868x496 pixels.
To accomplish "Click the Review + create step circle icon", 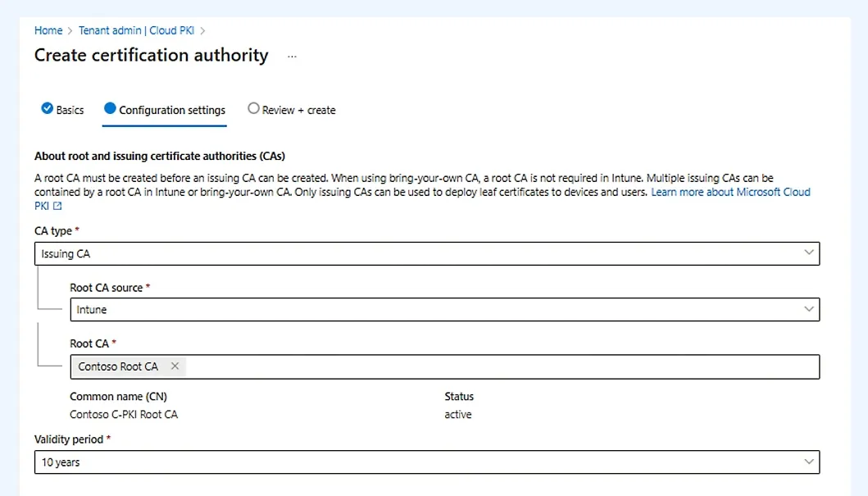I will pos(253,108).
